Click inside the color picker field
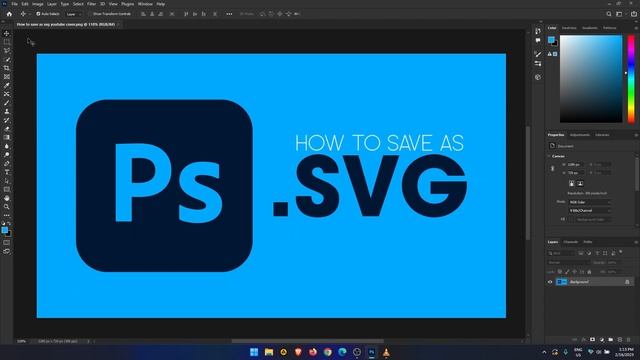Viewport: 640px width, 360px height. click(x=591, y=79)
